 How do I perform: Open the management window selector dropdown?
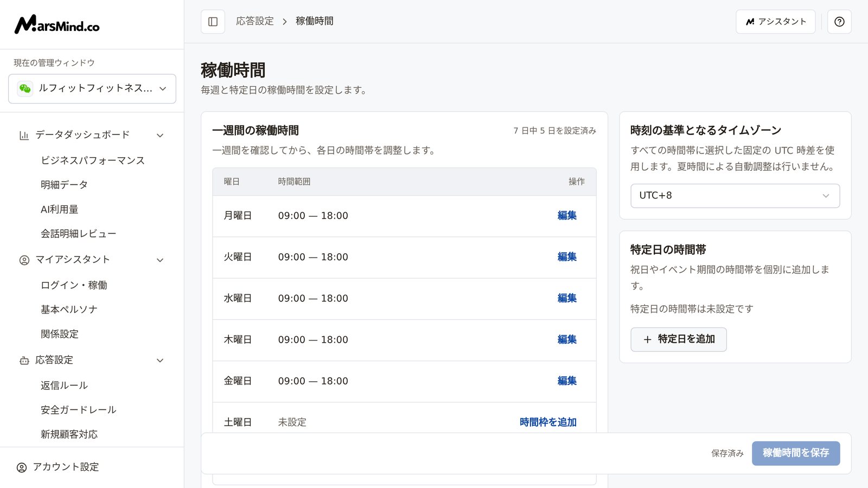[92, 88]
